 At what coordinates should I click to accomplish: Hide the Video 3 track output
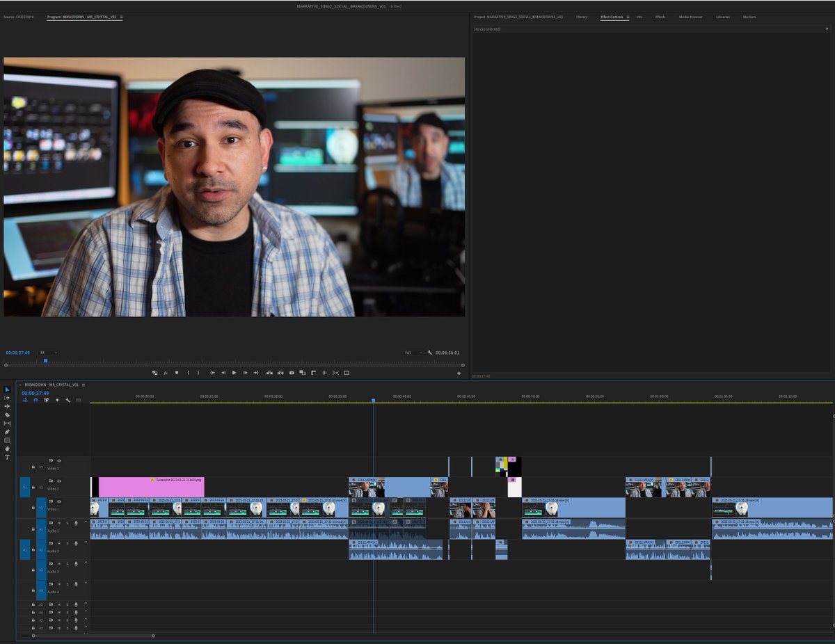point(59,460)
